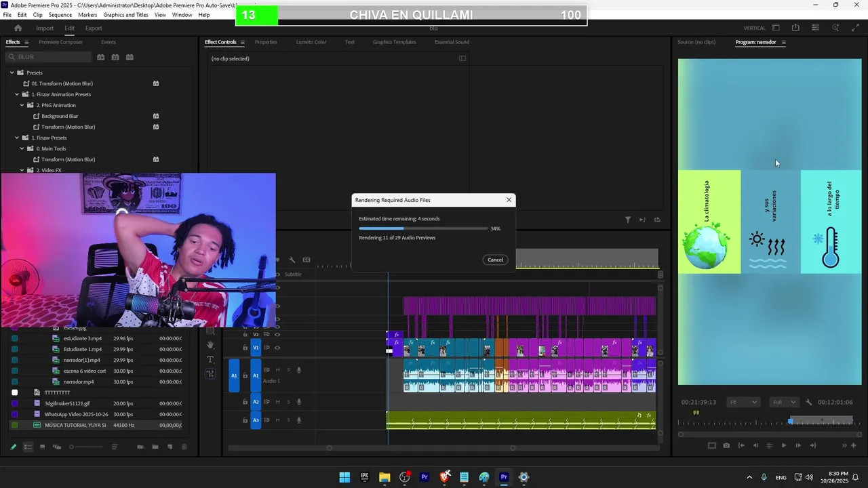The image size is (868, 488).
Task: Toggle V1 track output eye
Action: pyautogui.click(x=277, y=347)
